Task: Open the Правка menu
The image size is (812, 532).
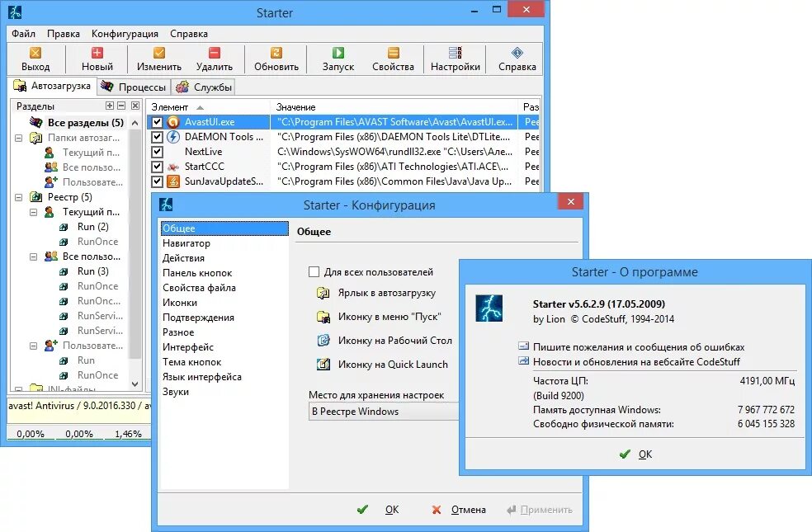Action: 64,34
